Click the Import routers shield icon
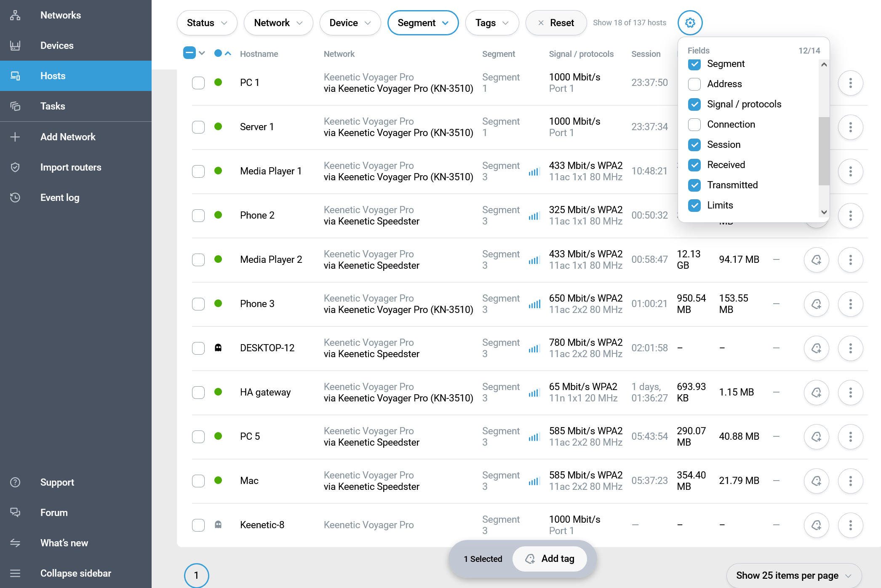The width and height of the screenshot is (881, 588). pyautogui.click(x=15, y=167)
